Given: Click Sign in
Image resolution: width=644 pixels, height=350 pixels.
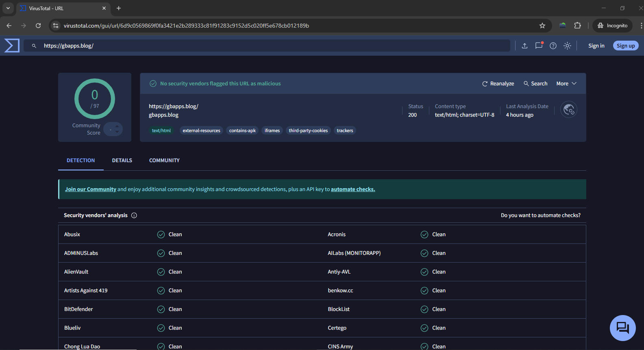Looking at the screenshot, I should [596, 46].
